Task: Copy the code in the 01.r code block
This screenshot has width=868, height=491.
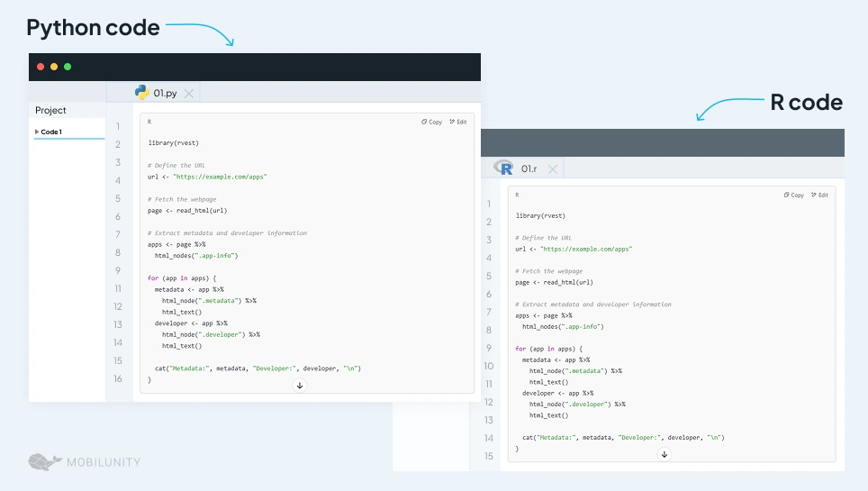Action: click(793, 195)
